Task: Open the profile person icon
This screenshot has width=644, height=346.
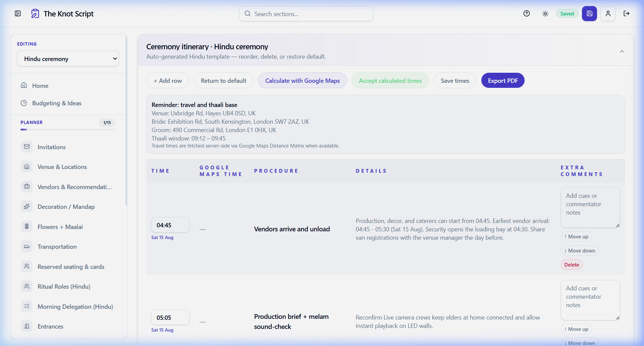Action: (x=608, y=13)
